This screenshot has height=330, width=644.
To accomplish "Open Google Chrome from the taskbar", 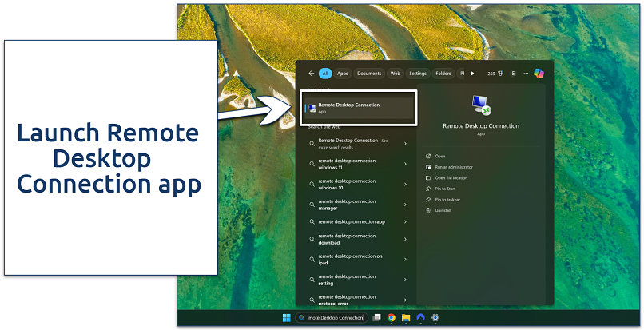I will (391, 317).
